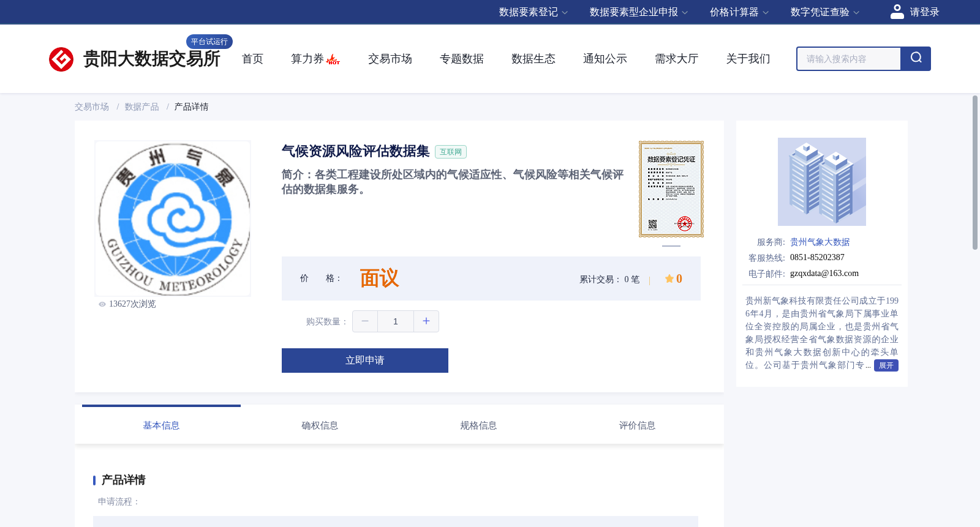Viewport: 980px width, 527px height.
Task: Click 数据产品 breadcrumb link
Action: pyautogui.click(x=141, y=107)
